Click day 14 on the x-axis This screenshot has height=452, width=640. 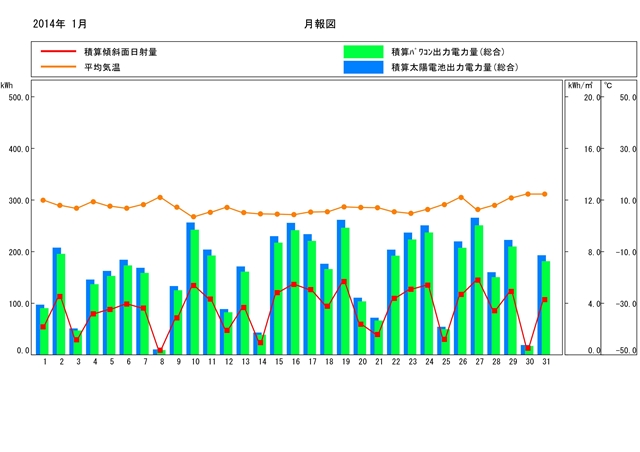click(262, 362)
